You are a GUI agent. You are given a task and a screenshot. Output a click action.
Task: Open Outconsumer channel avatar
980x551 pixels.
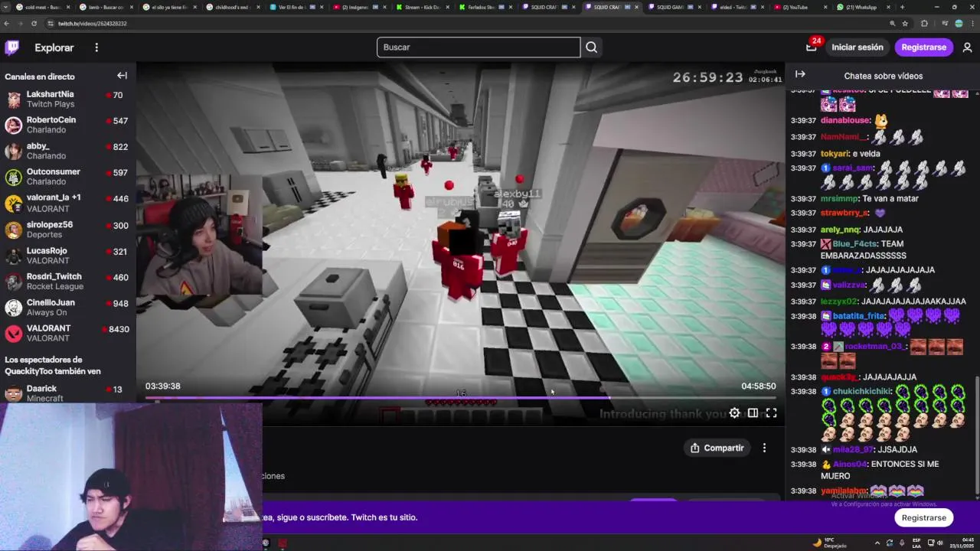pos(13,177)
